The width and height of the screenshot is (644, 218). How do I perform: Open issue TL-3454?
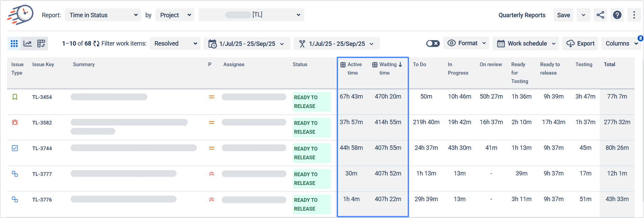(x=42, y=97)
